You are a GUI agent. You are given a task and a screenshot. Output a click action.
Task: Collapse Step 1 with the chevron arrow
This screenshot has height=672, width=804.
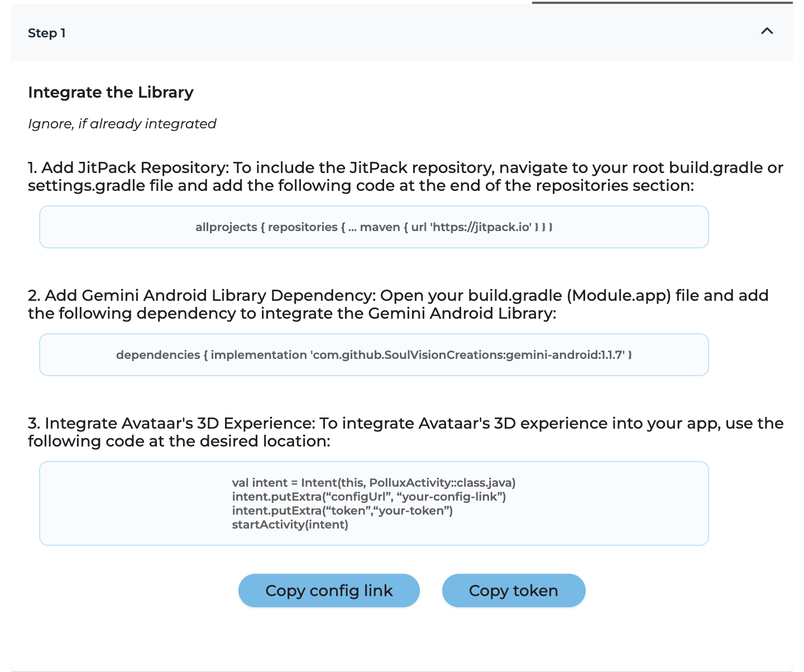[x=767, y=32]
